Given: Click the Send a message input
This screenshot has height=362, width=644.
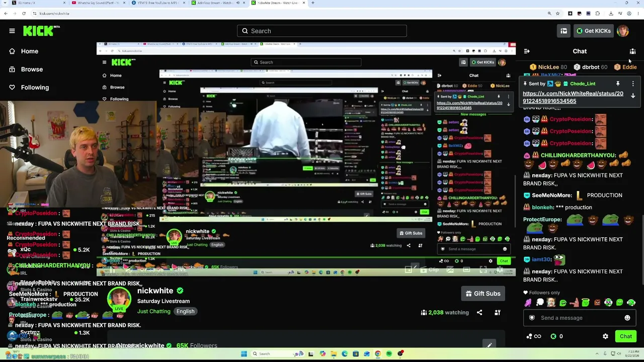Looking at the screenshot, I should pyautogui.click(x=579, y=318).
